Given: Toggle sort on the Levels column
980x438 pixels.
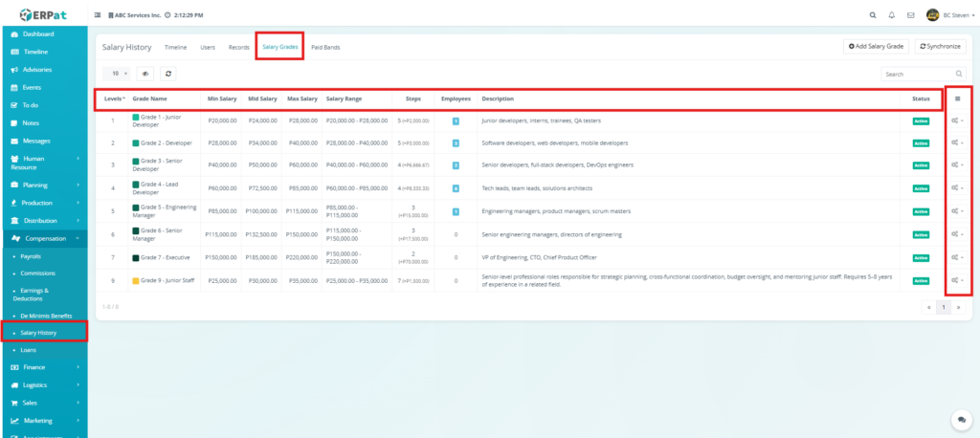Looking at the screenshot, I should [x=114, y=99].
